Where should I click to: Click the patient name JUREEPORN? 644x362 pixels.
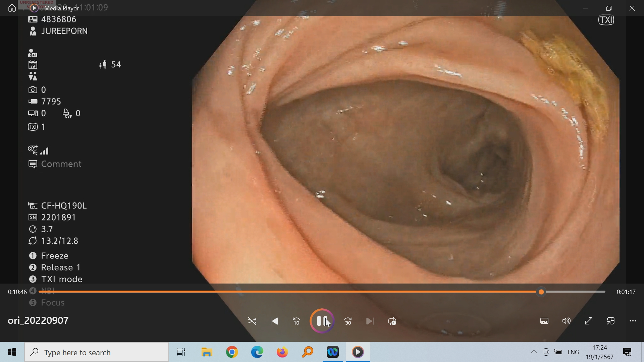[64, 31]
